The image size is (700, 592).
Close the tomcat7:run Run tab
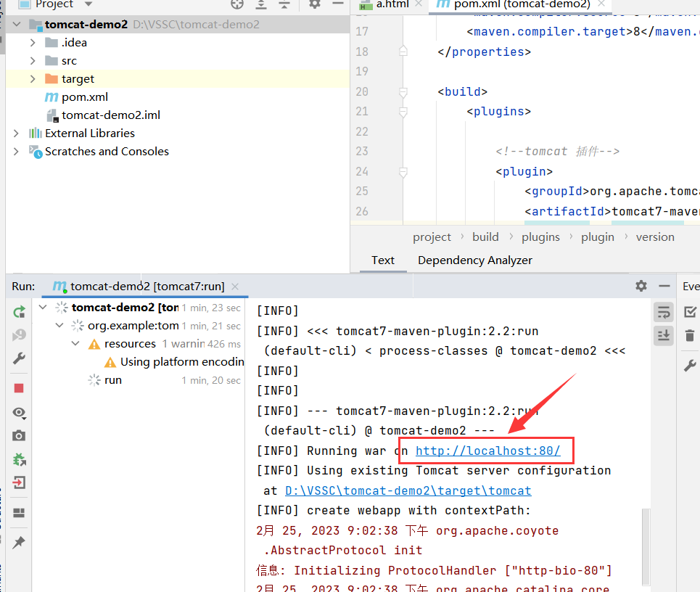coord(235,286)
